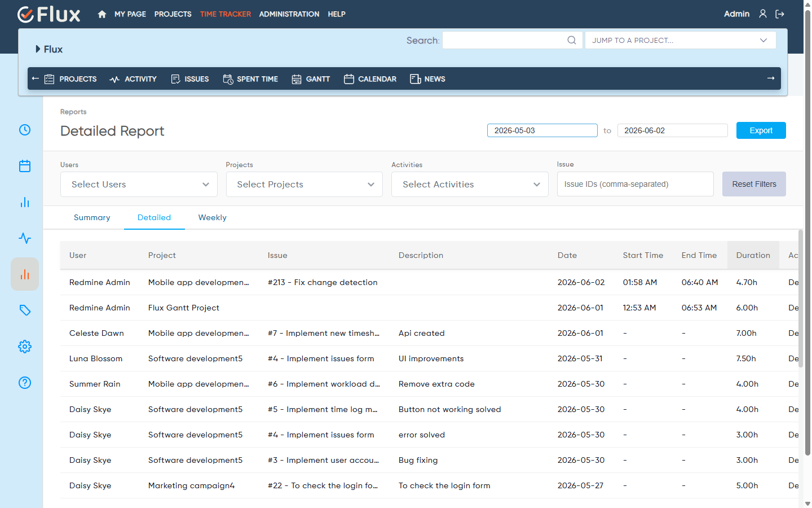Open Spent Time in the project menu
Image resolution: width=812 pixels, height=508 pixels.
point(250,79)
